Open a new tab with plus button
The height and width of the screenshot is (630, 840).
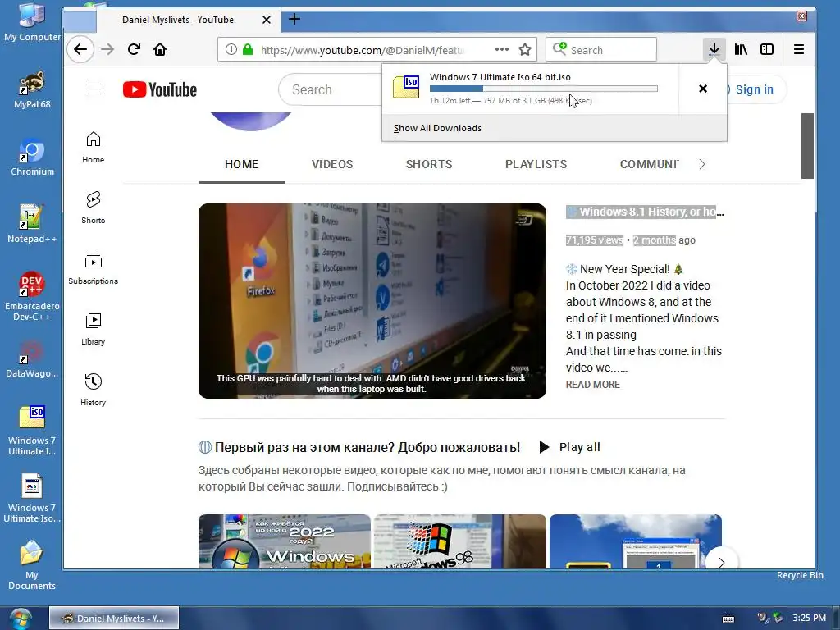point(294,20)
